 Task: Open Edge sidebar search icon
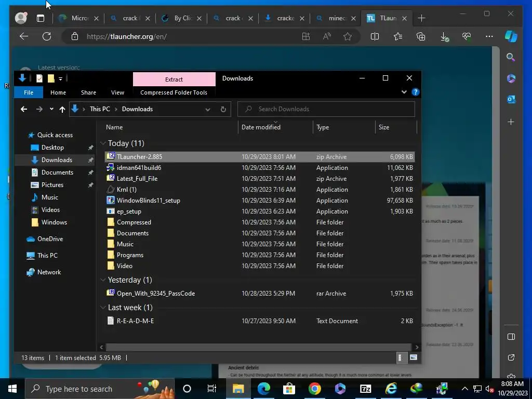pyautogui.click(x=511, y=57)
